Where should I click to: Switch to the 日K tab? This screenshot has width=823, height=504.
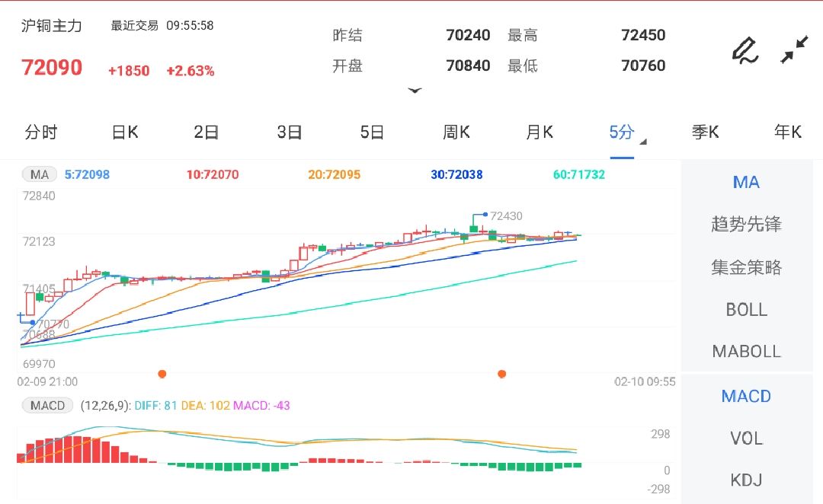pyautogui.click(x=125, y=132)
